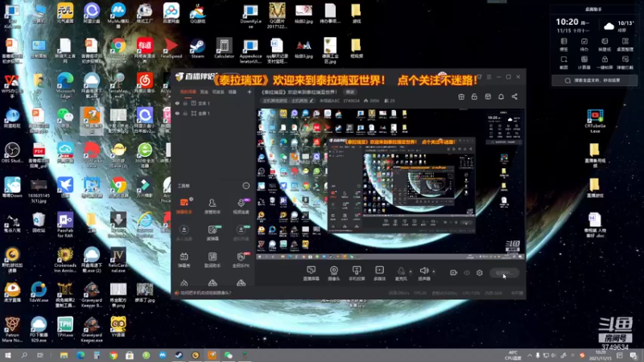The height and width of the screenshot is (362, 644).
Task: Click the room ID 3749634 in the header
Action: [351, 101]
